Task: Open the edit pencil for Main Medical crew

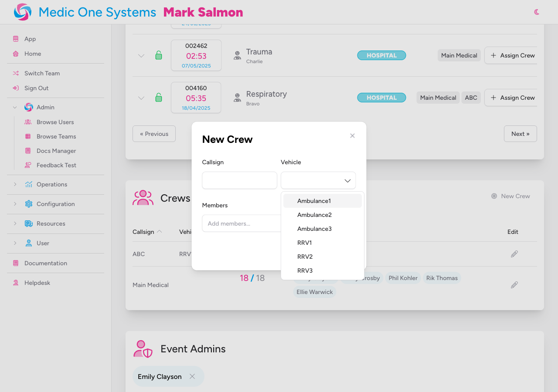Action: [x=514, y=285]
